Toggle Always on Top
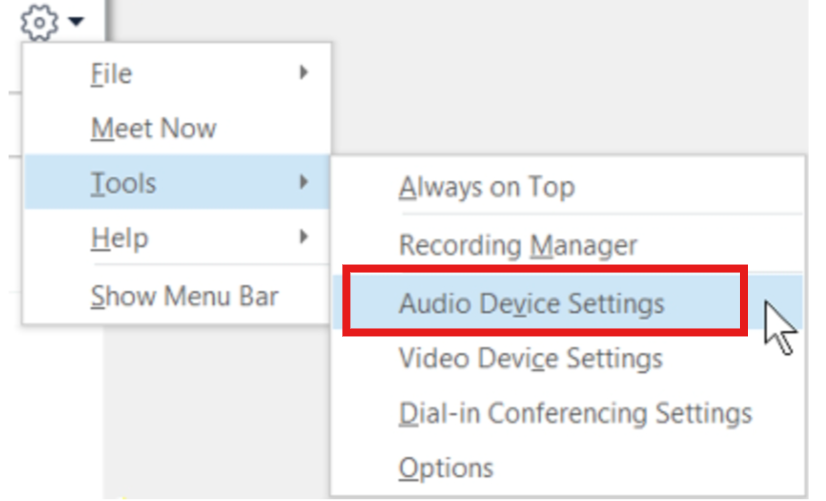The width and height of the screenshot is (826, 501). point(567,186)
